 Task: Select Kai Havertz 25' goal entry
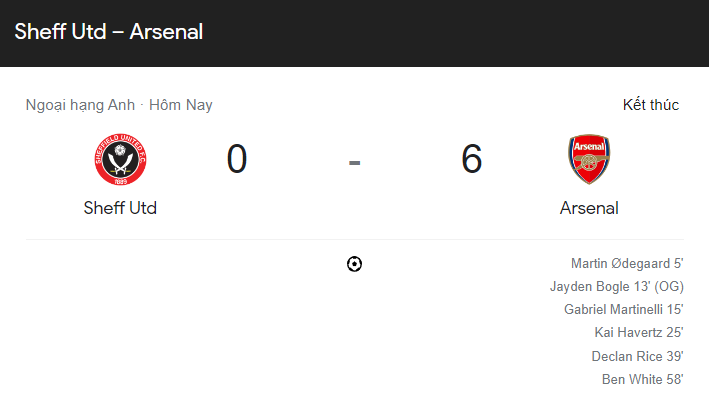pos(638,332)
